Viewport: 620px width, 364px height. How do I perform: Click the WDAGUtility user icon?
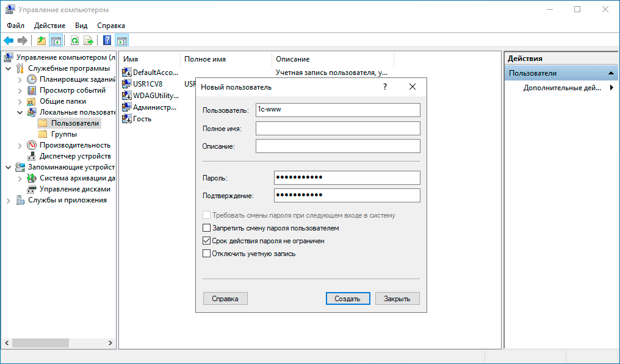(127, 95)
